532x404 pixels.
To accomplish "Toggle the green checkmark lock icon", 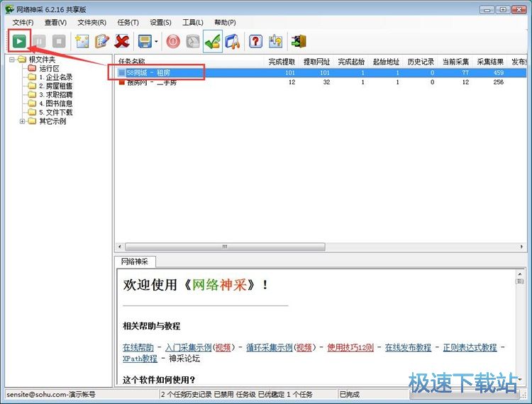I will point(213,41).
